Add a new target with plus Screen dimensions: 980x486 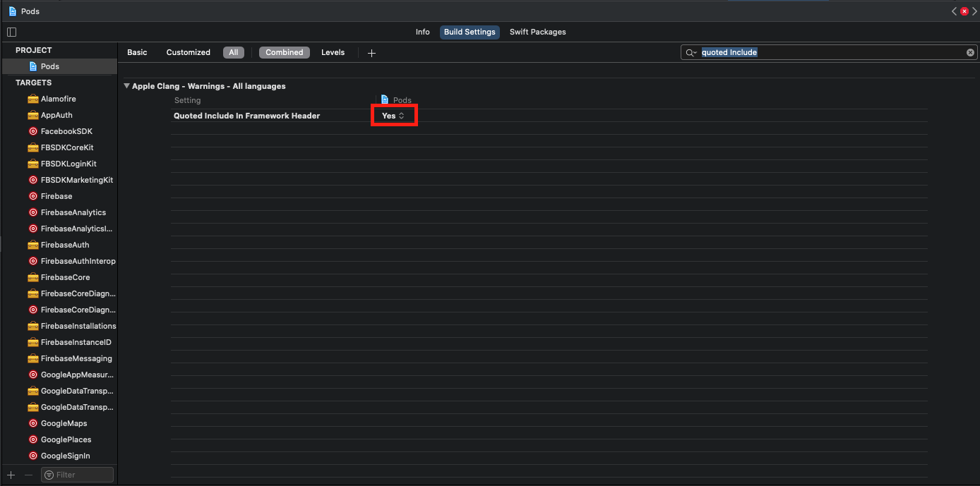click(11, 475)
